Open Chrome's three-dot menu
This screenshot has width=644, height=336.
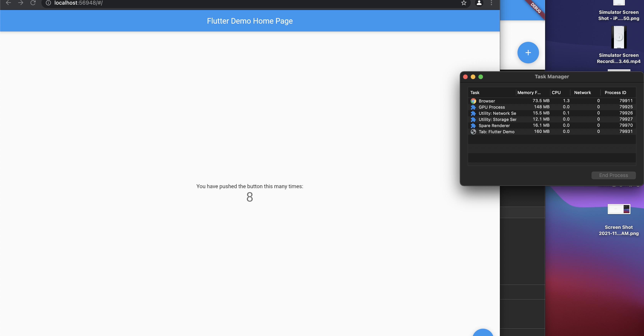click(x=491, y=3)
